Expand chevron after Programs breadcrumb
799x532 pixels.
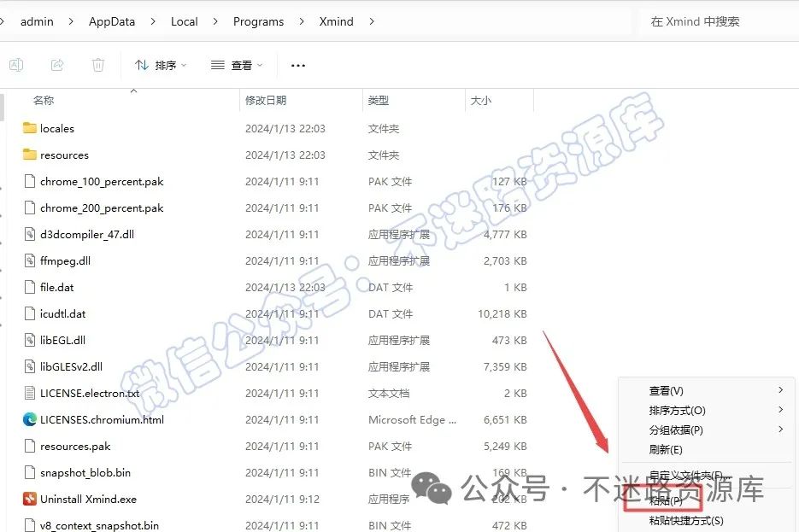pos(302,21)
